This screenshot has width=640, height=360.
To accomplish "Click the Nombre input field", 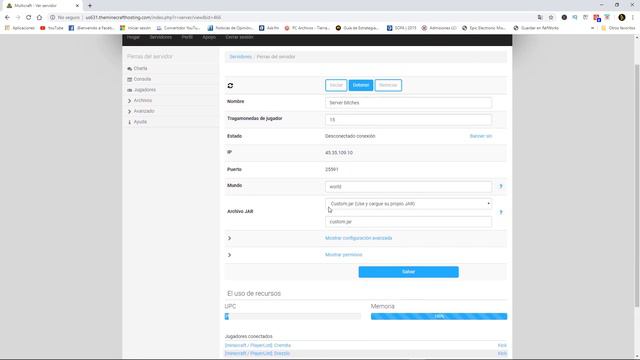I will [x=408, y=103].
